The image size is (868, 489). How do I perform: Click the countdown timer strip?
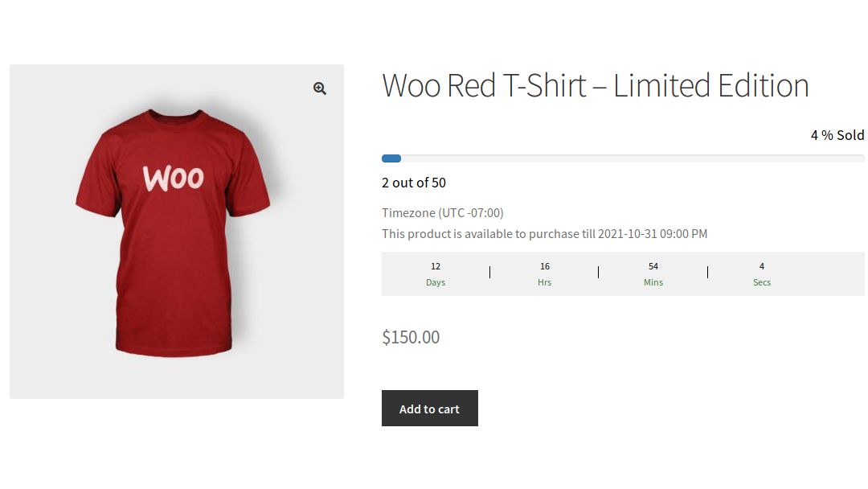[623, 273]
